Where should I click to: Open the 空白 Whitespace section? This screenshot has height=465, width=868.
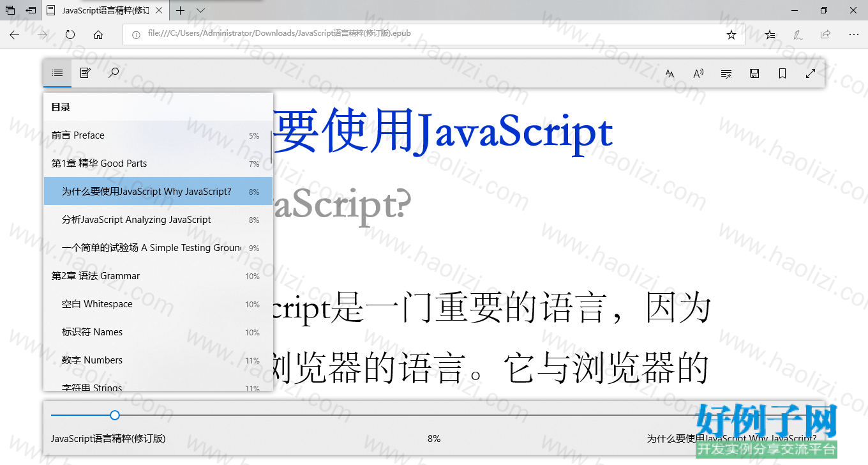coord(158,304)
